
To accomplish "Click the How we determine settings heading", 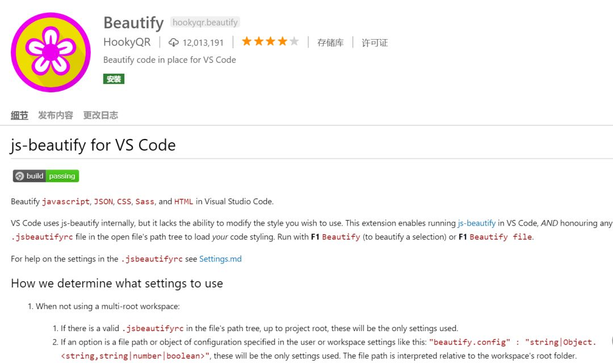I will tap(117, 283).
